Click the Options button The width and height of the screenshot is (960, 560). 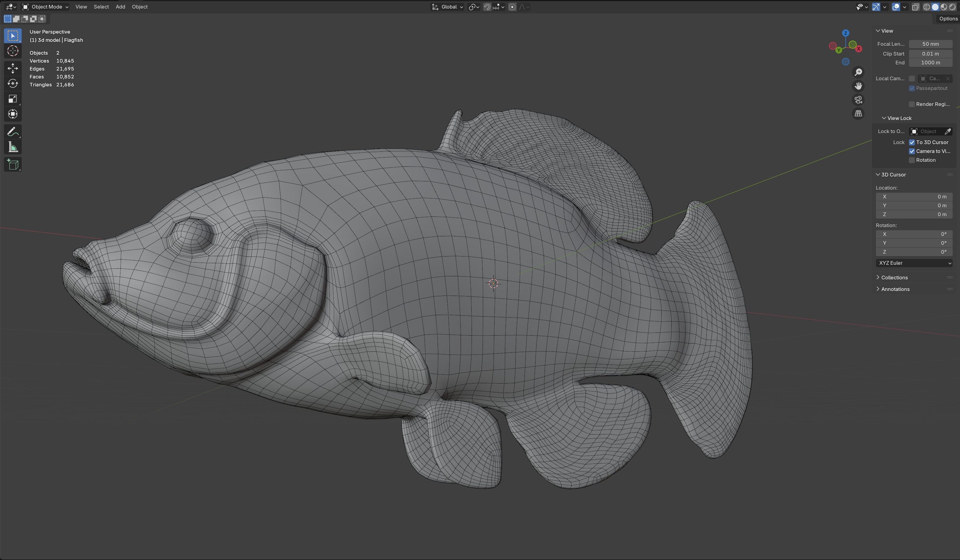coord(948,19)
